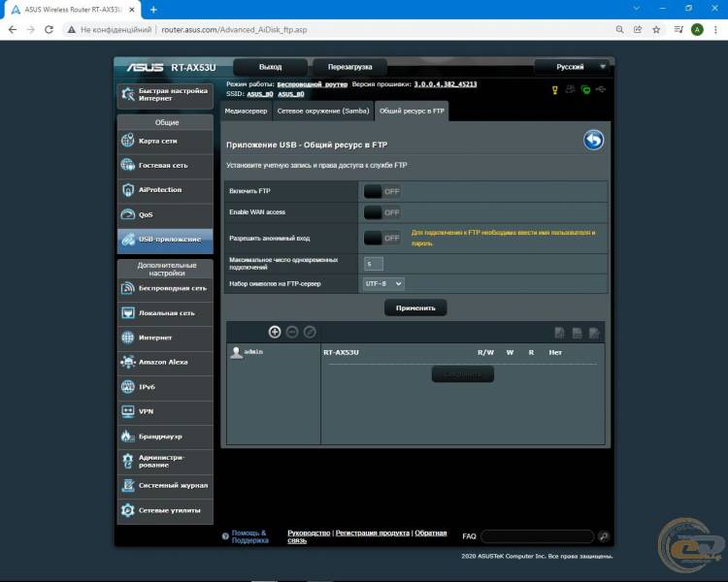Click the help and support question icon

coord(225,536)
